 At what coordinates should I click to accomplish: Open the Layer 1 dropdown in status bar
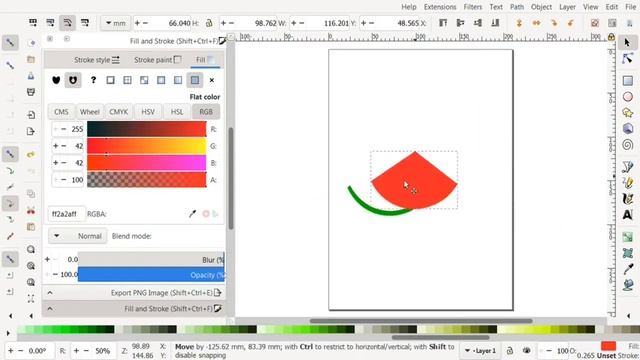(x=480, y=351)
